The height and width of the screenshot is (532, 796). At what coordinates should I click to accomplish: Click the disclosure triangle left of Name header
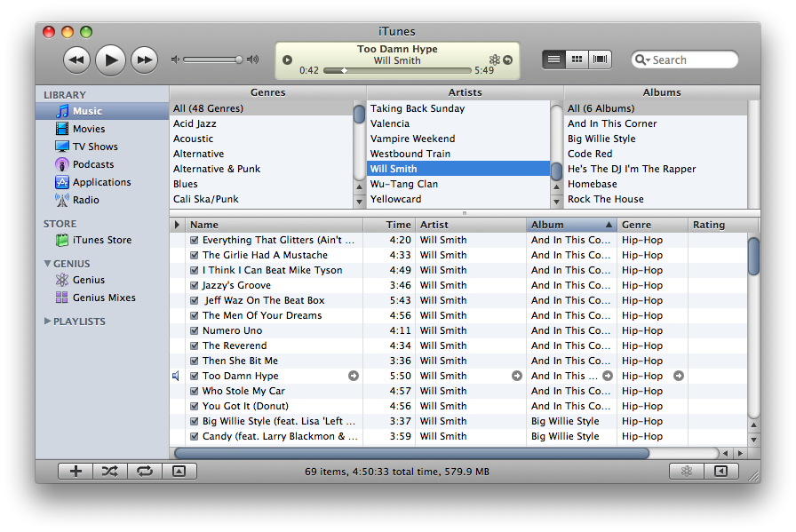pos(177,225)
